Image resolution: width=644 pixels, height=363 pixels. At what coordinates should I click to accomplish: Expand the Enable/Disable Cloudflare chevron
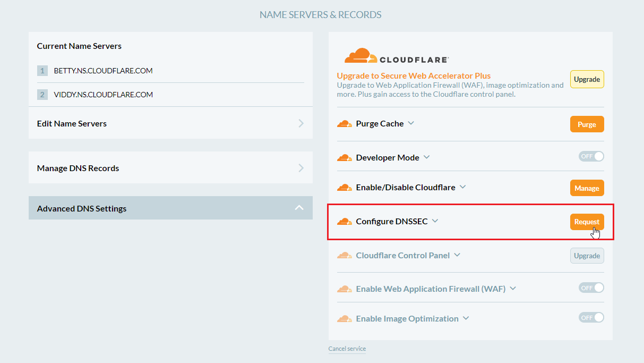[x=462, y=187]
